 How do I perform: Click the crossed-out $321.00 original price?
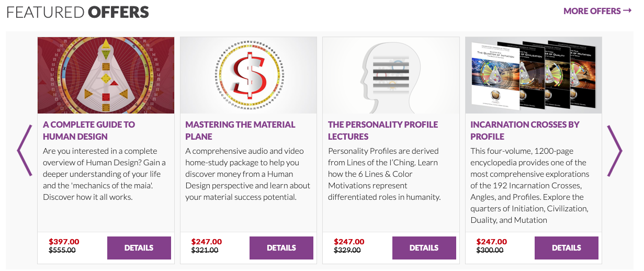205,251
